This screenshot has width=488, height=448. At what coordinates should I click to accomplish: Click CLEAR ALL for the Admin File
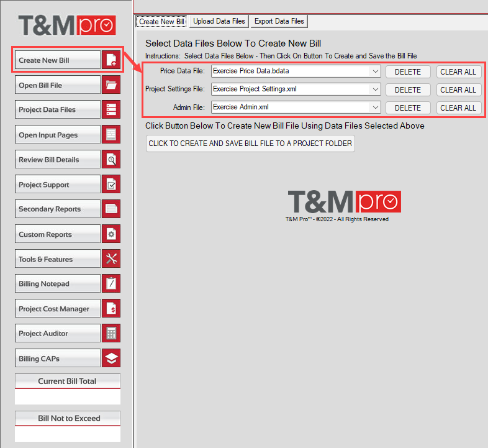tap(458, 108)
